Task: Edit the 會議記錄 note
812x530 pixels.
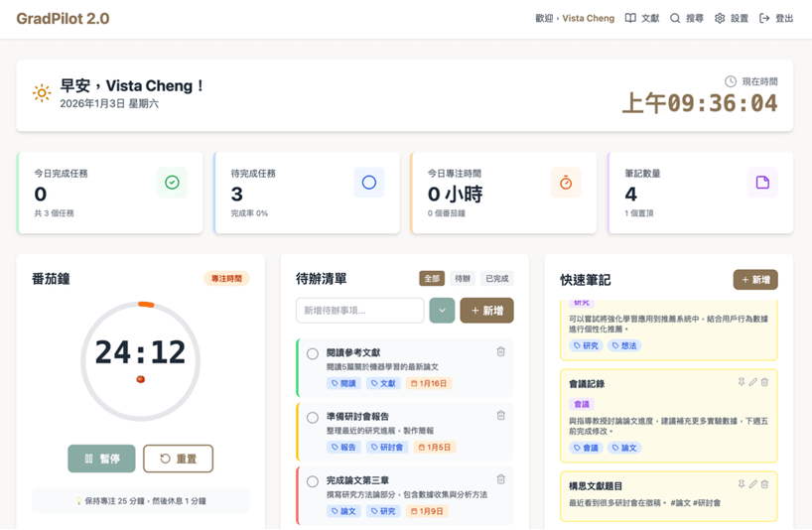Action: pos(753,382)
